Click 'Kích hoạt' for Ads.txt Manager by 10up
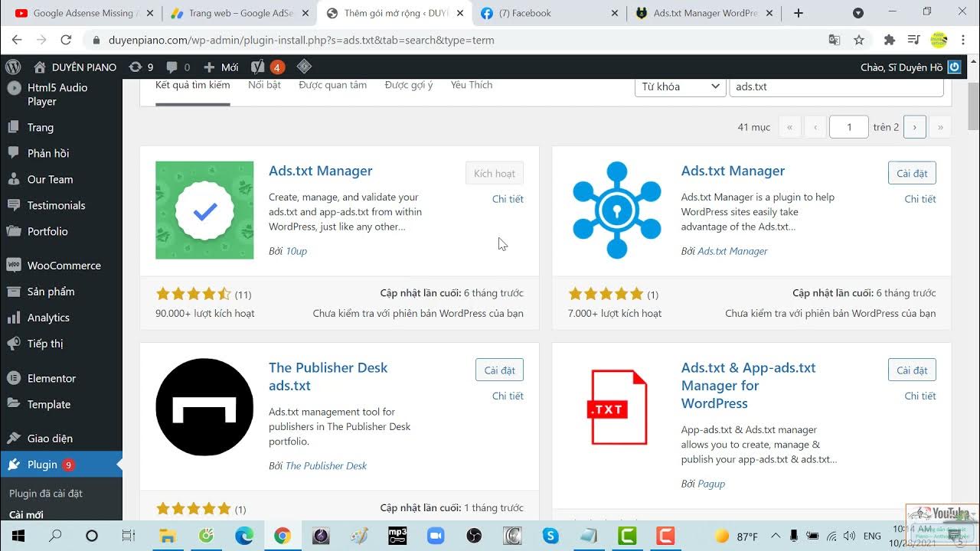The width and height of the screenshot is (980, 551). click(494, 173)
